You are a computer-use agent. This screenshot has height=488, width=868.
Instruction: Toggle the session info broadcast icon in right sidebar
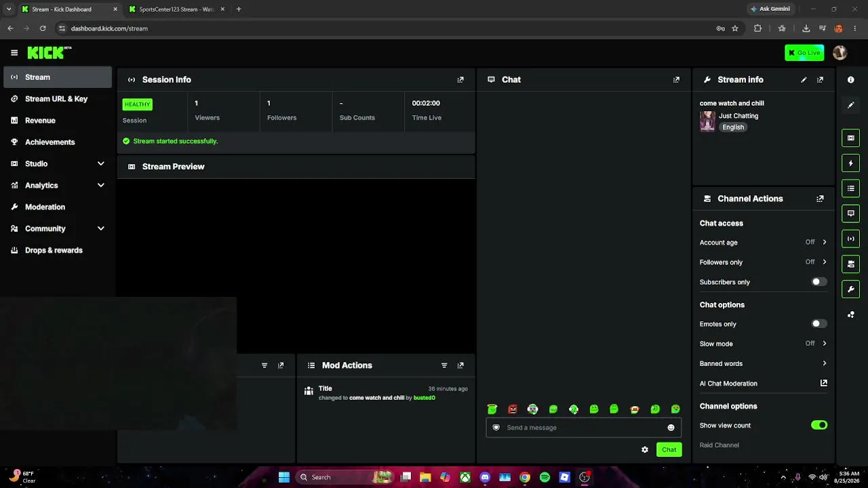click(850, 239)
